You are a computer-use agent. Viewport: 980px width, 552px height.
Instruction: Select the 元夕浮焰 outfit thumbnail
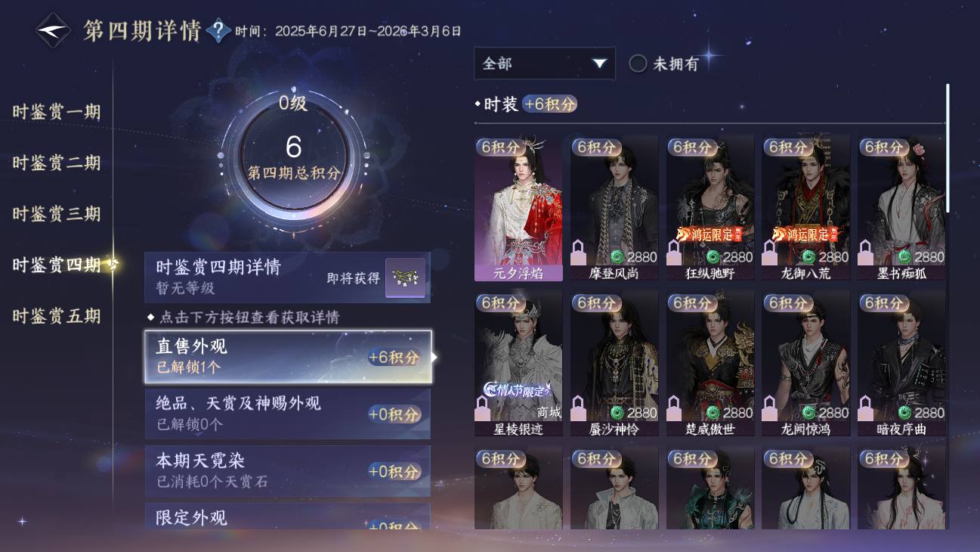[518, 208]
